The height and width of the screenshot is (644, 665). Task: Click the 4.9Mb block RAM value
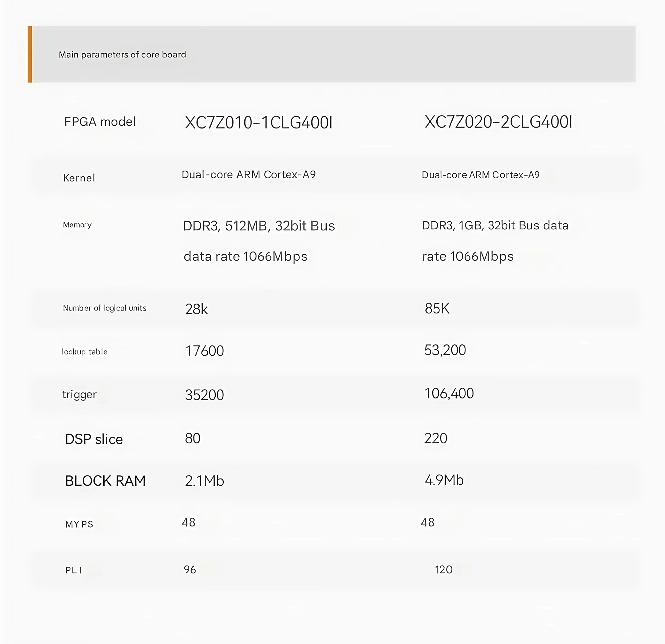[444, 480]
